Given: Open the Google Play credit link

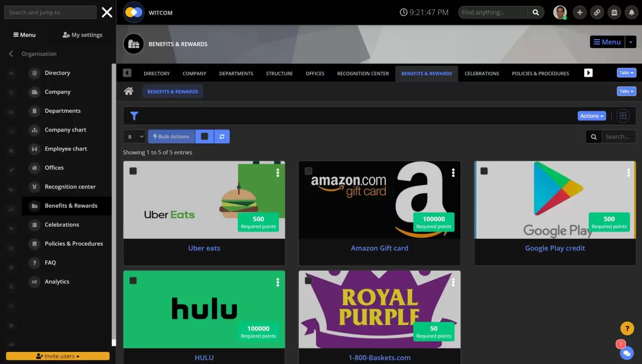Looking at the screenshot, I should pos(555,248).
